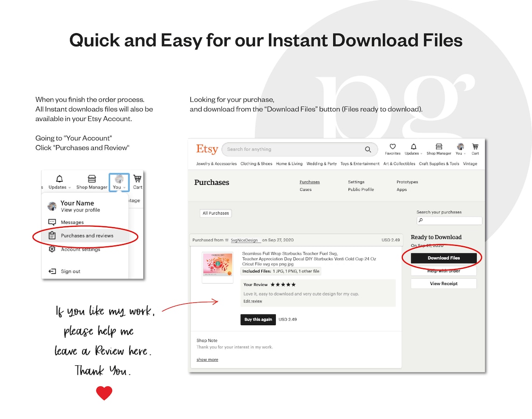Click the Cart icon in Etsy header
This screenshot has height=419, width=532.
coord(475,147)
